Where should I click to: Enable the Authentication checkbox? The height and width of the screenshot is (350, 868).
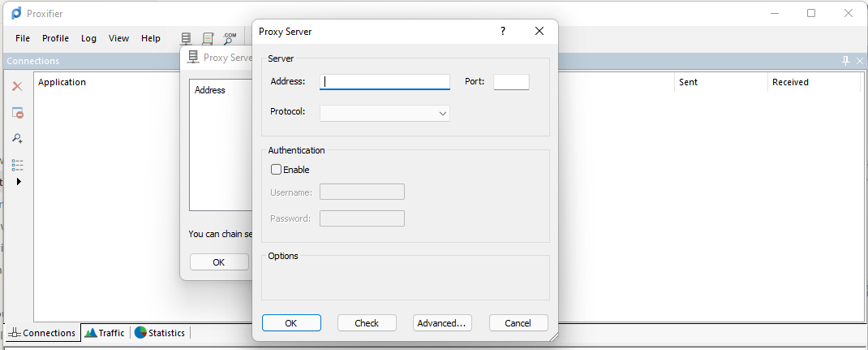277,170
